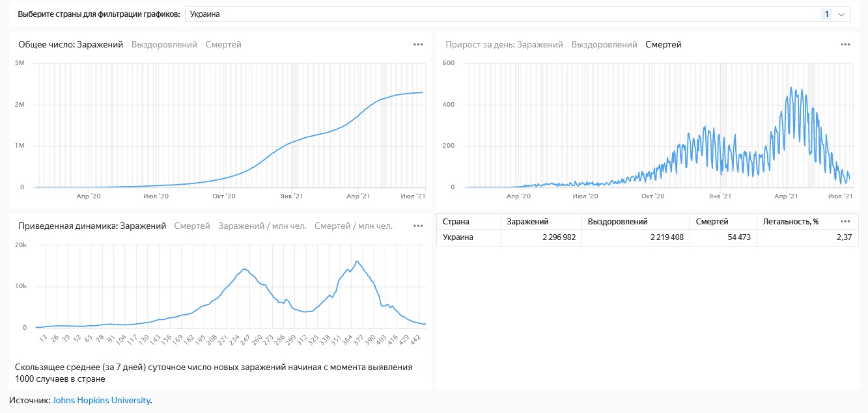868x413 pixels.
Task: Switch the Приведенная динамика chart to Смертей
Action: coord(192,226)
